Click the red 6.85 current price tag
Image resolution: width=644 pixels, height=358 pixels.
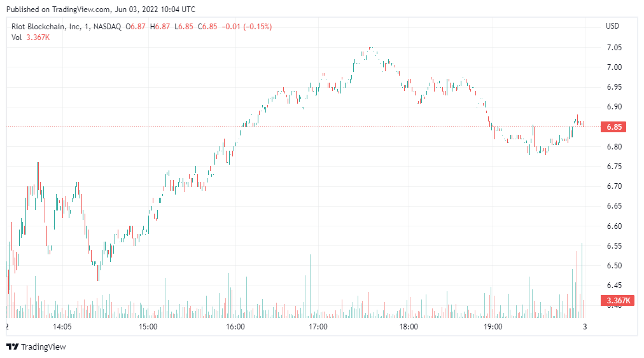pos(613,127)
